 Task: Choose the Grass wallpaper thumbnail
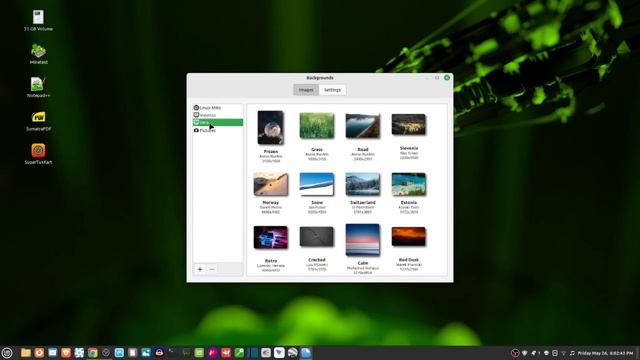tap(317, 126)
